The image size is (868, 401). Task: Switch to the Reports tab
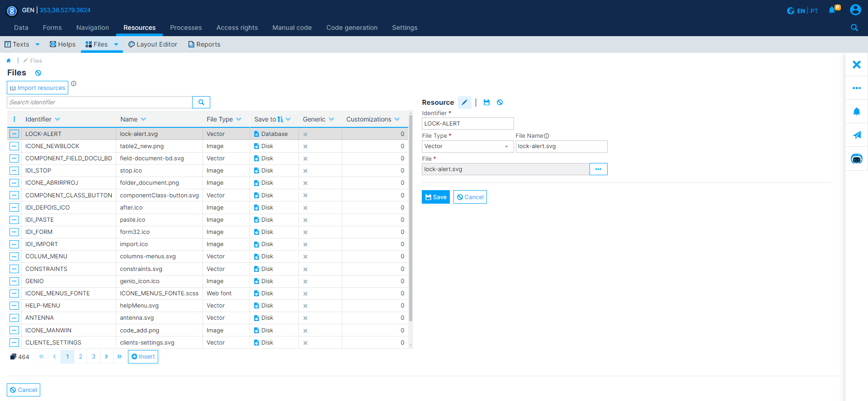tap(204, 44)
